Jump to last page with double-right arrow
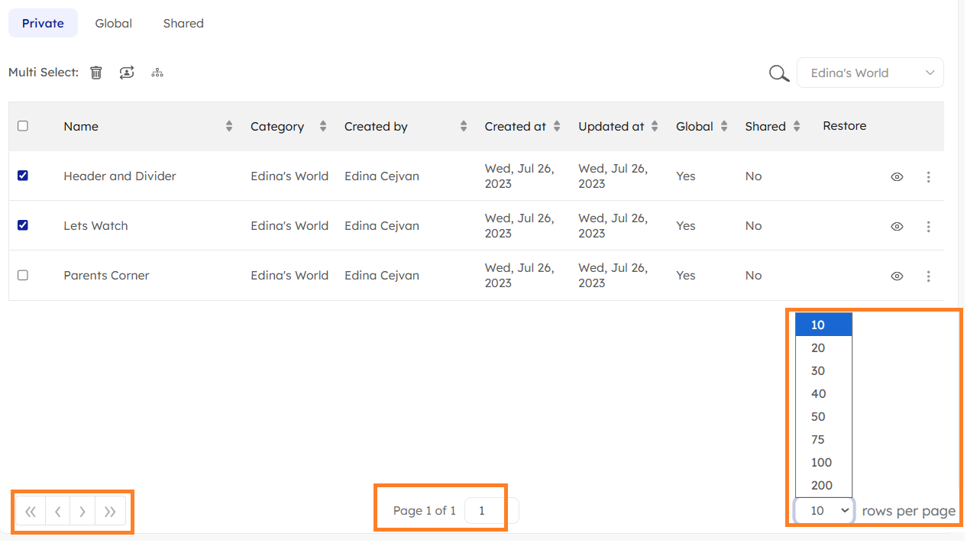980x543 pixels. click(110, 512)
